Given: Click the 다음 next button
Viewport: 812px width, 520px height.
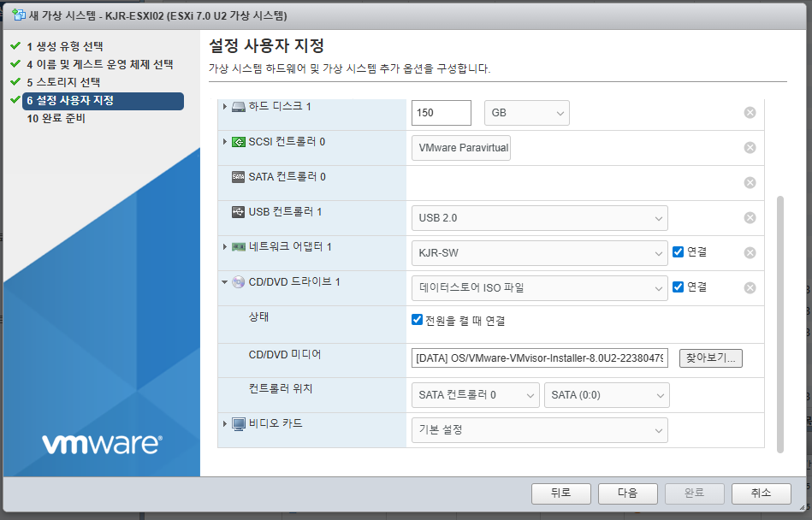Looking at the screenshot, I should click(628, 493).
